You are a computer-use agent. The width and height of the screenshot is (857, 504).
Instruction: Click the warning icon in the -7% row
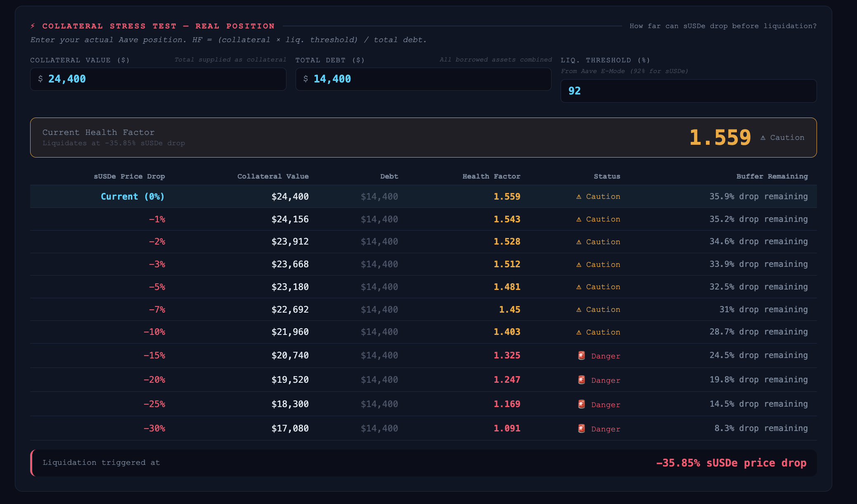tap(579, 310)
